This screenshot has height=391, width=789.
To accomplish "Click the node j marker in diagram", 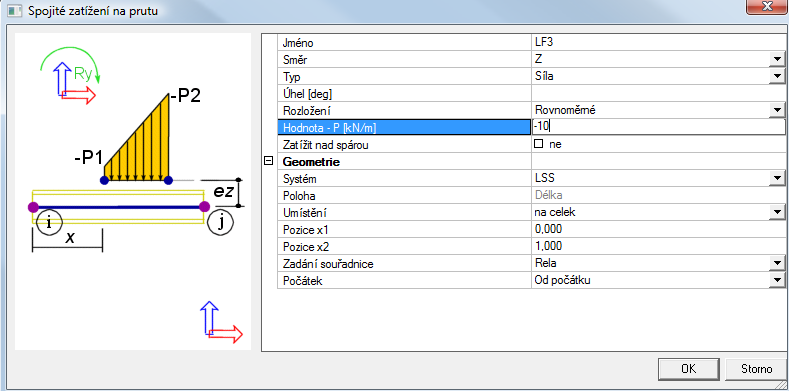I will [x=221, y=222].
